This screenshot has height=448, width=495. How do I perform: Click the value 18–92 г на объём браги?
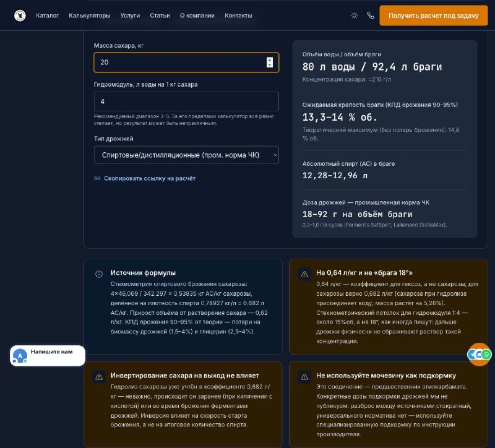tap(357, 214)
